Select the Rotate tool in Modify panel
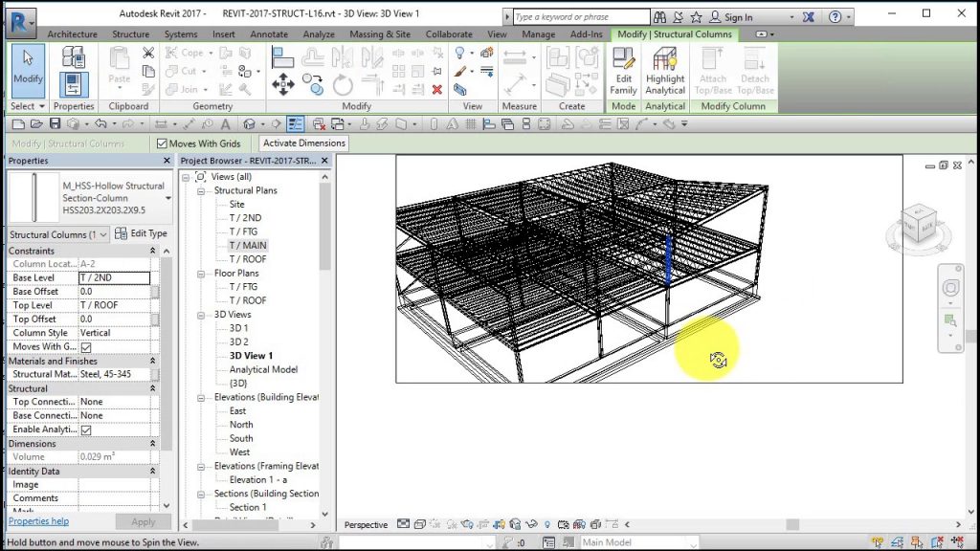Image resolution: width=980 pixels, height=551 pixels. coord(343,84)
